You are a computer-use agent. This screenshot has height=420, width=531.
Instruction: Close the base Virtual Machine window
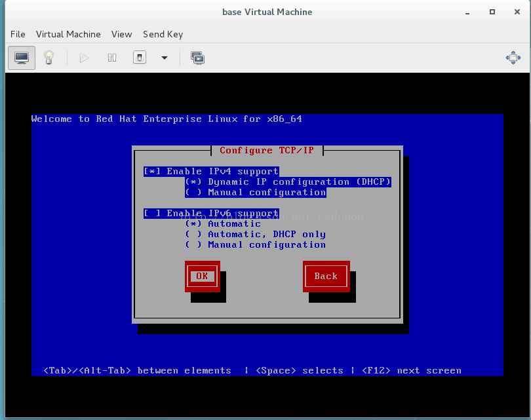(517, 12)
